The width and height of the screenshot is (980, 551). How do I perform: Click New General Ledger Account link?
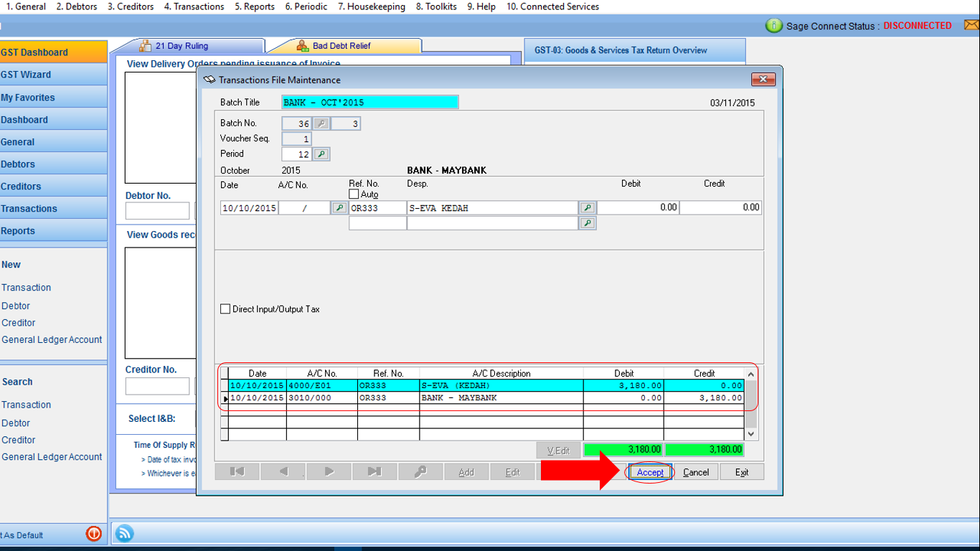coord(52,339)
